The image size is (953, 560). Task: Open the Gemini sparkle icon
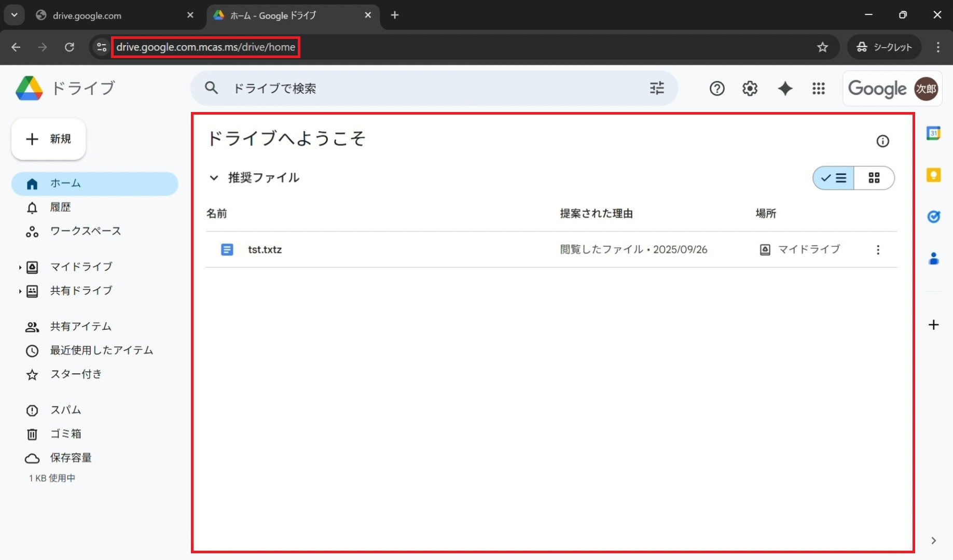(x=785, y=89)
